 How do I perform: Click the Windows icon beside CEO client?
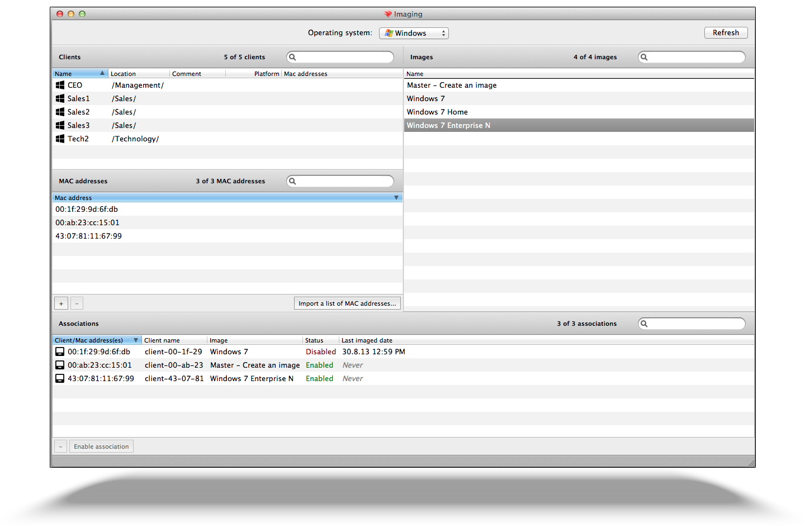point(60,85)
